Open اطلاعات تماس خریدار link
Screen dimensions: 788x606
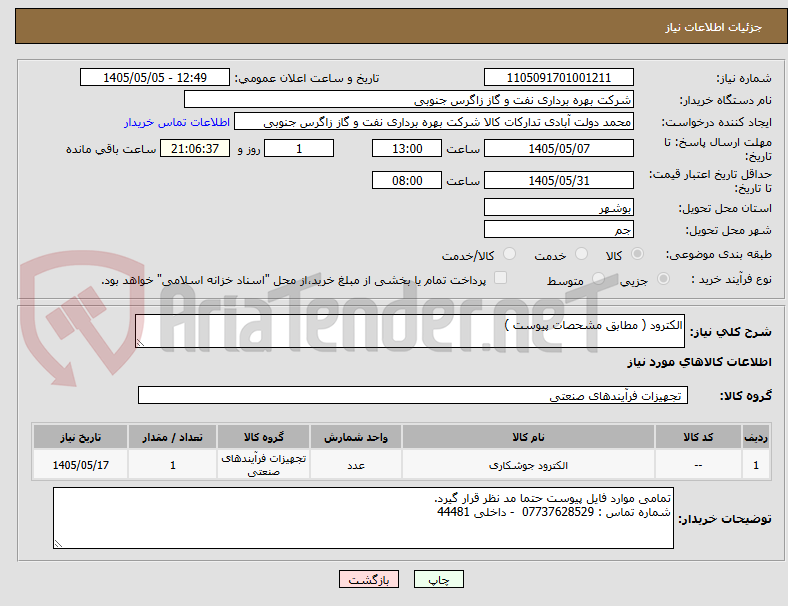(x=177, y=122)
